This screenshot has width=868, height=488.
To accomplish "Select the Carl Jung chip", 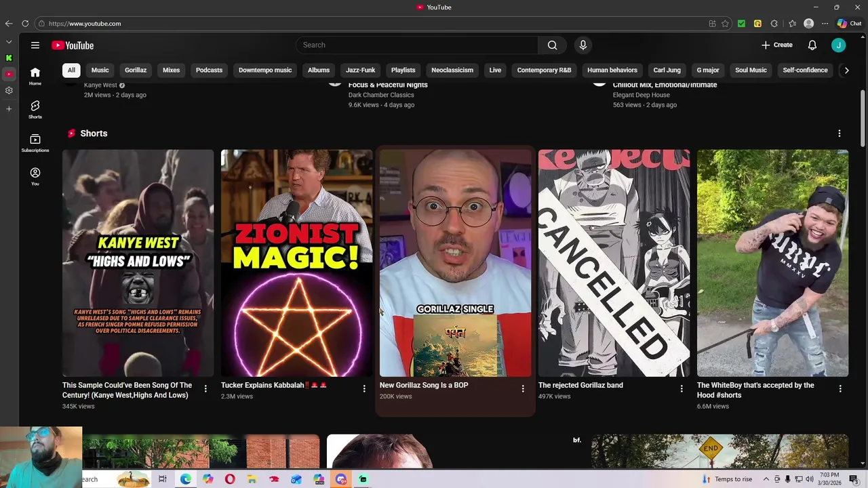I will coord(667,70).
